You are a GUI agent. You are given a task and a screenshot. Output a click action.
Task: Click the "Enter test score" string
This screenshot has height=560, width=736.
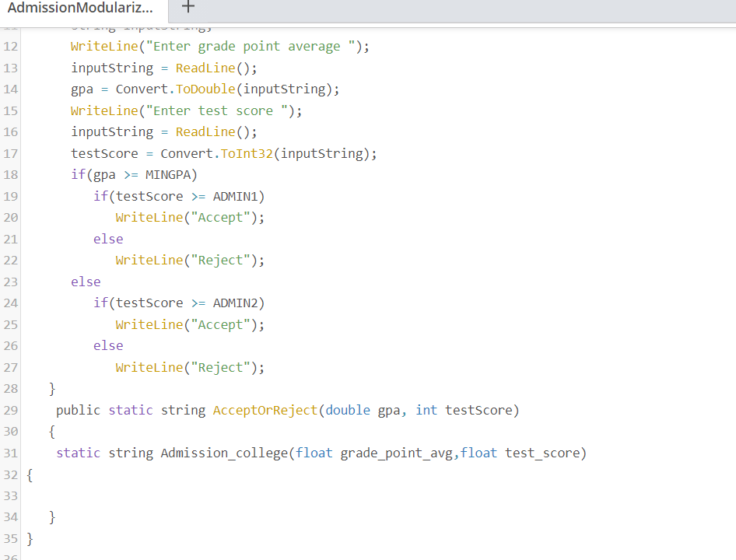tap(218, 110)
